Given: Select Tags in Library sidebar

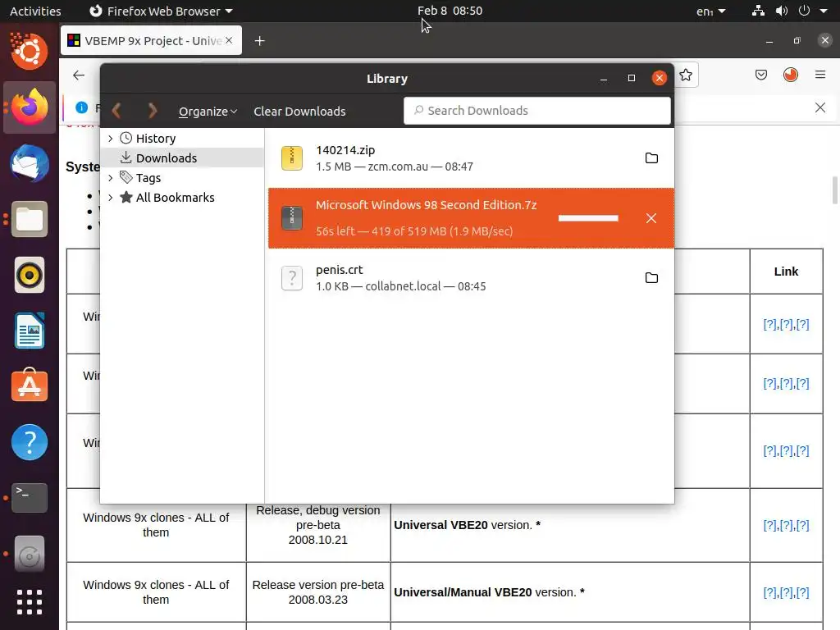Looking at the screenshot, I should click(148, 177).
